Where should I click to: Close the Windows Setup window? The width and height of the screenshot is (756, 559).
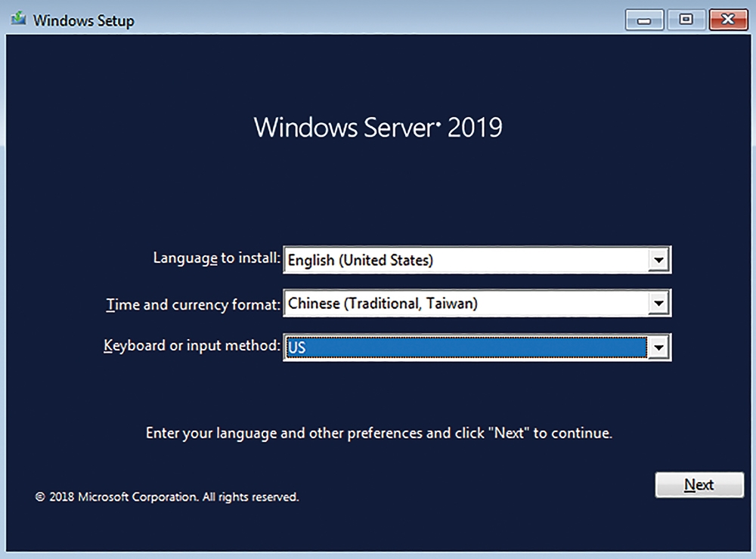pyautogui.click(x=728, y=20)
